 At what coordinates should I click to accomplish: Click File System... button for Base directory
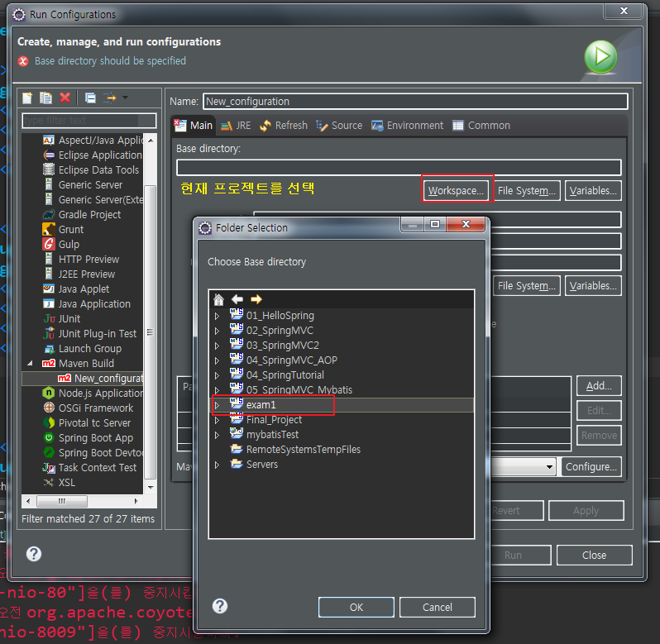tap(527, 190)
